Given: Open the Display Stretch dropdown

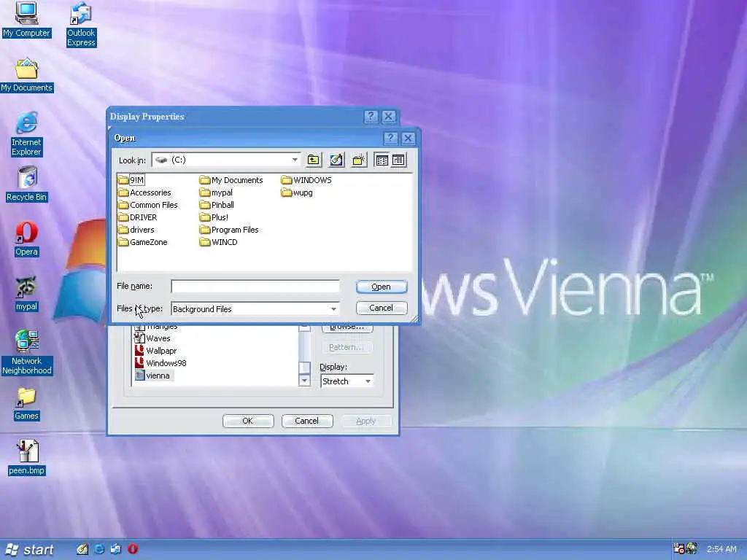Looking at the screenshot, I should click(x=368, y=381).
